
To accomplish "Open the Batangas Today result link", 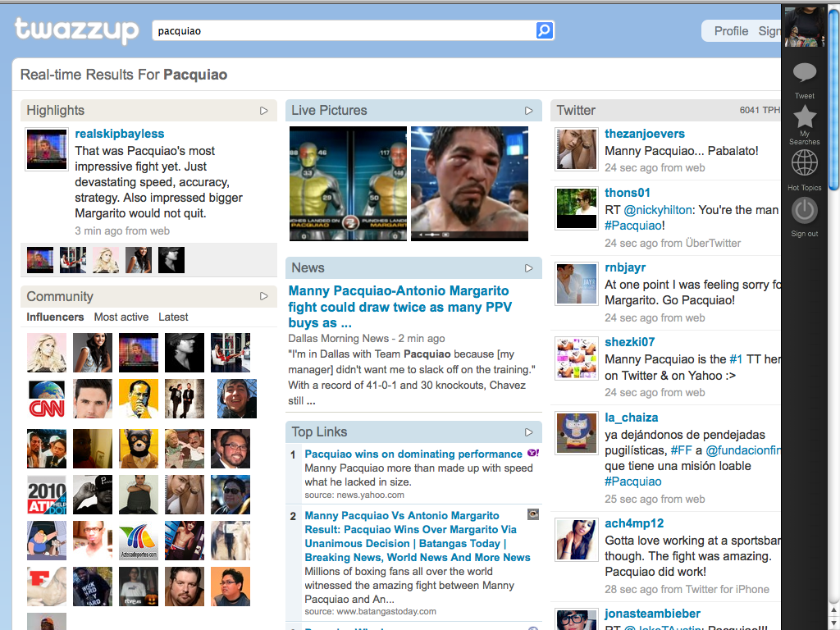I will 418,536.
